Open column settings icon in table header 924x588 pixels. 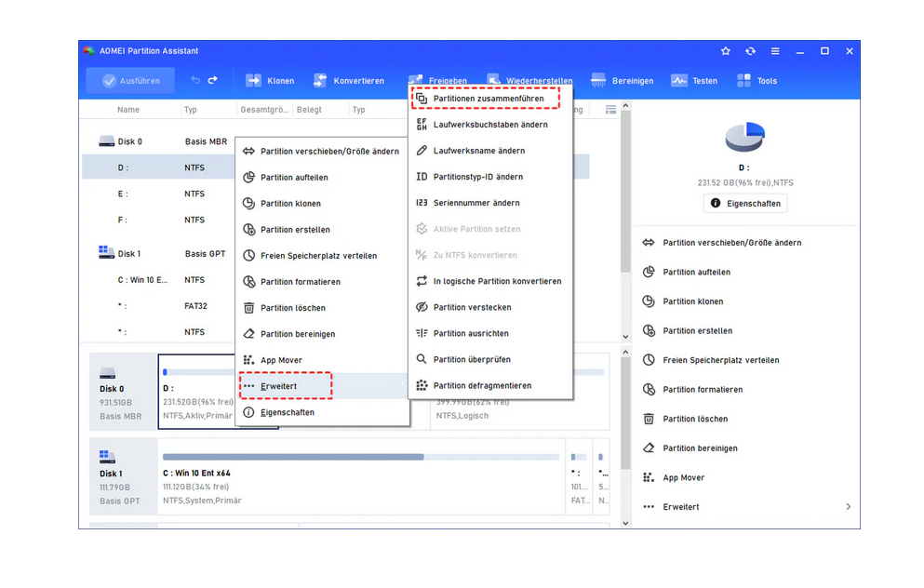pos(610,110)
